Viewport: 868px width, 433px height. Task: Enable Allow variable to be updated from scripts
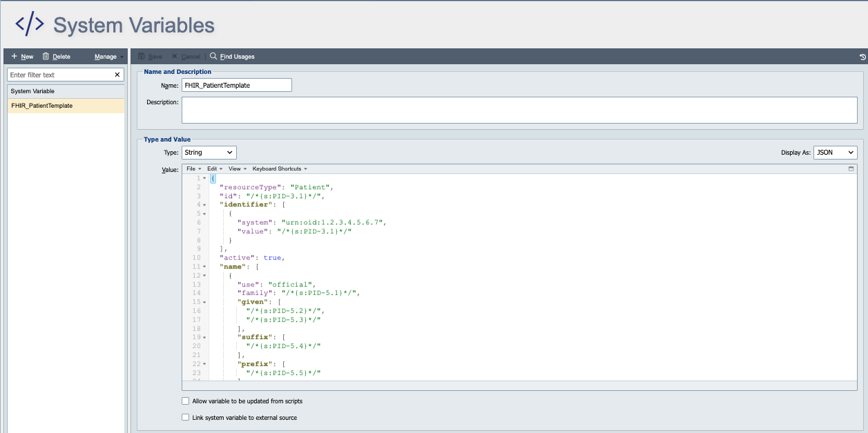[185, 401]
